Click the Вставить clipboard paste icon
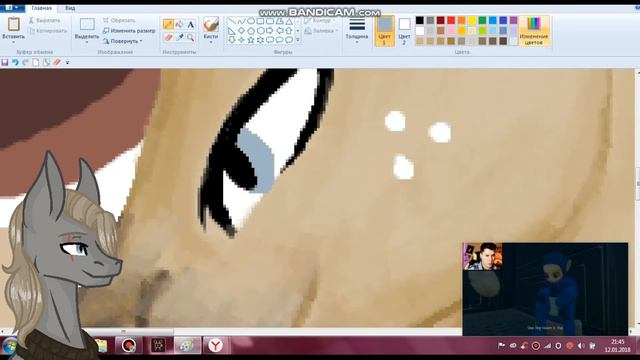 [x=13, y=24]
